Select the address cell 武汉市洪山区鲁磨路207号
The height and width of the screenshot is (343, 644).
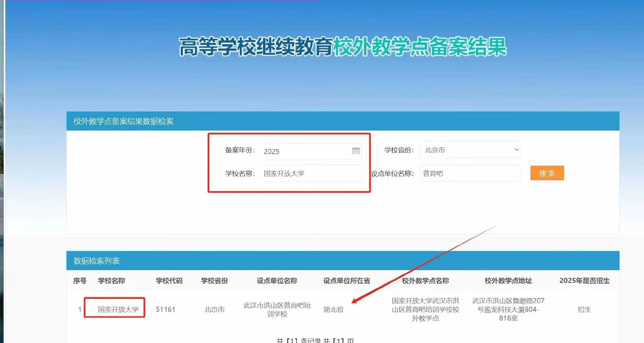click(x=508, y=309)
